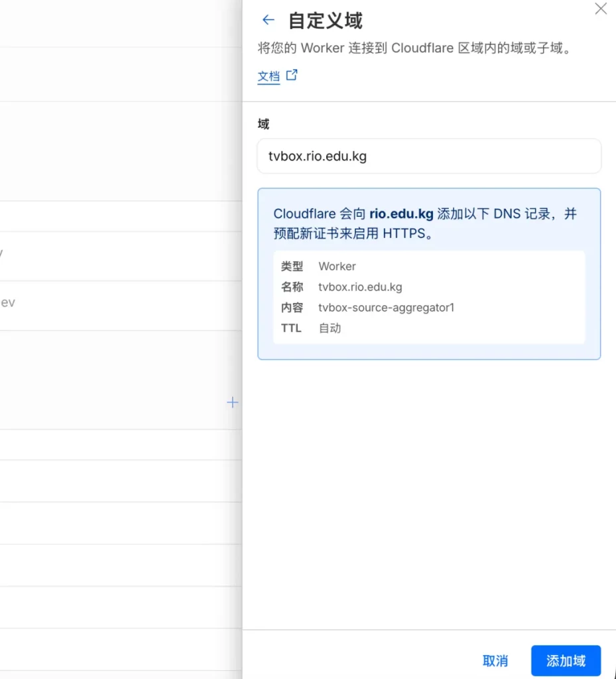Click the 类型 label in DNS record
Screen dimensions: 616x679
pos(292,267)
